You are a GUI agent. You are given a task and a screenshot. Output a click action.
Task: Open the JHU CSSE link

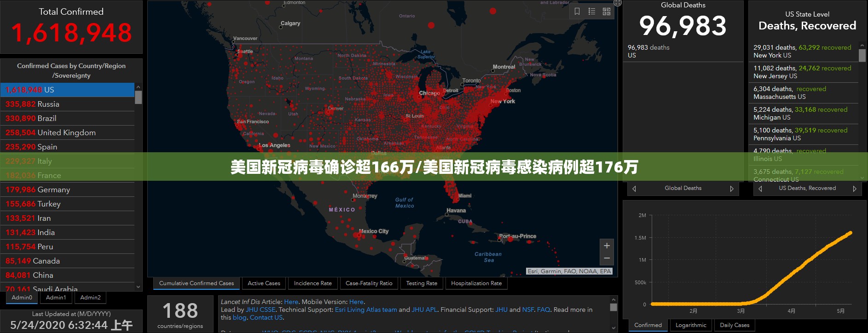tap(260, 310)
